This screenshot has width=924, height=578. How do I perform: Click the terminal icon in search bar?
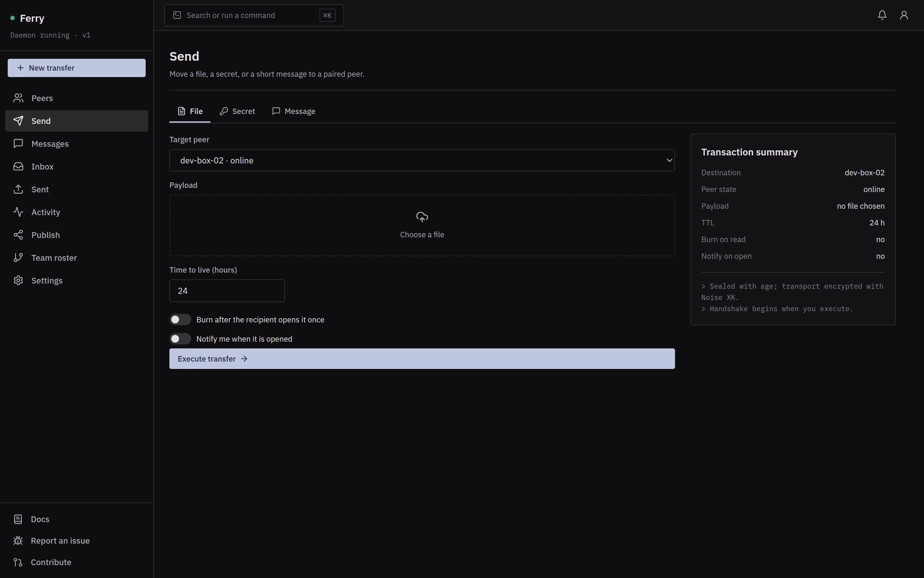tap(177, 15)
